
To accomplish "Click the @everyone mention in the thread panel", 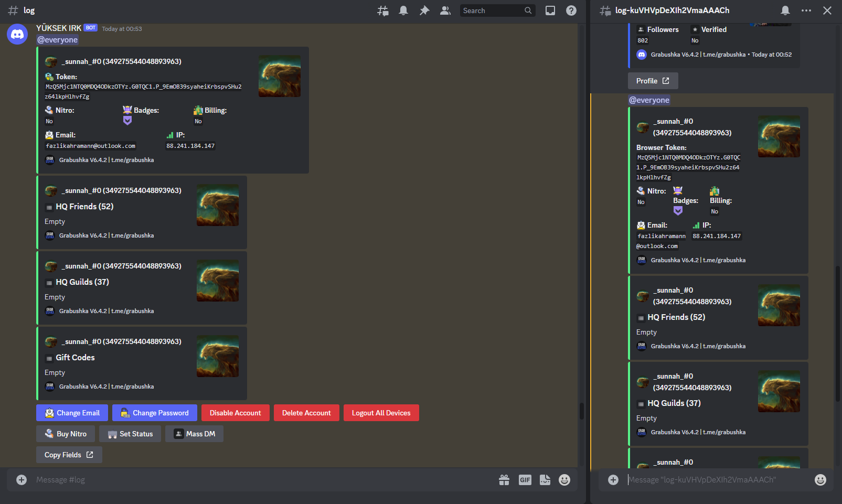I will (x=649, y=100).
